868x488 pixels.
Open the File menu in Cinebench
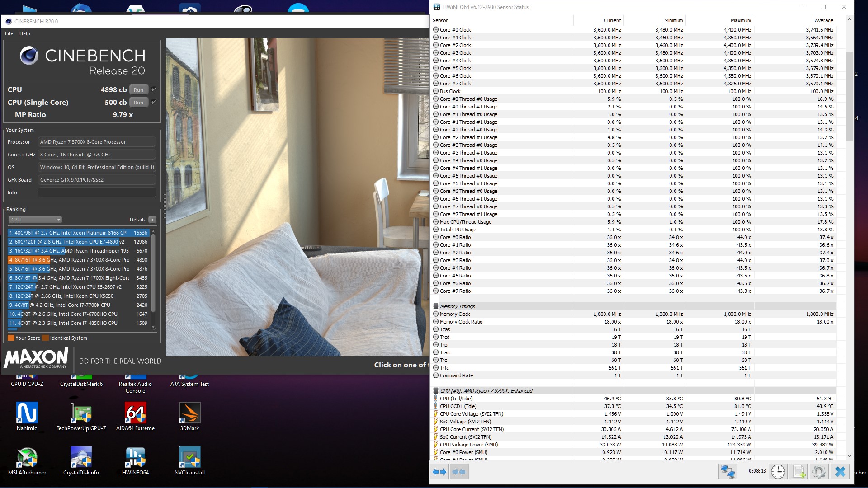click(9, 33)
